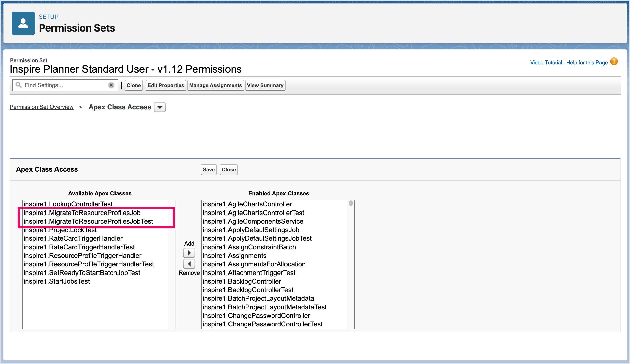Select inspire1.RateCardTriggerHandlerTest

[x=96, y=247]
